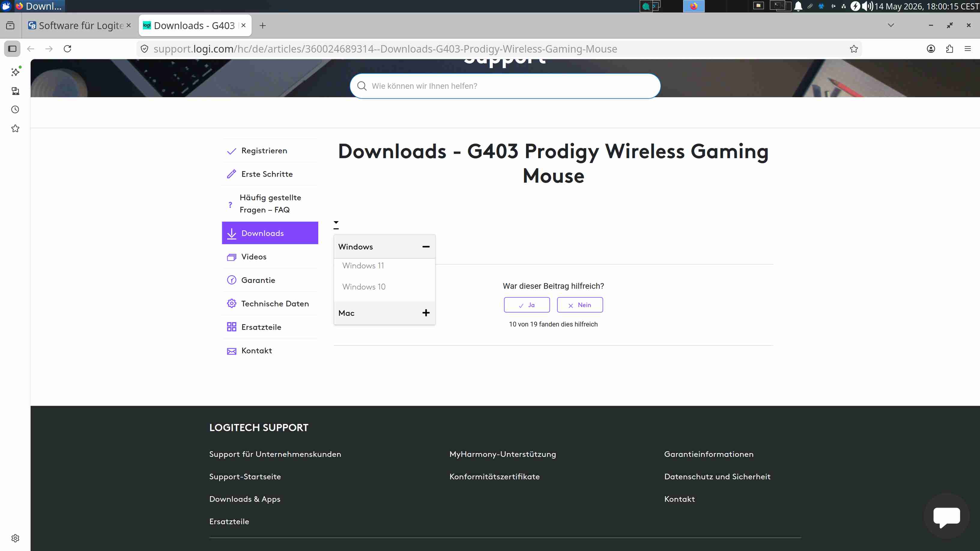980x551 pixels.
Task: Open "Garantieinformationen" footer link
Action: point(709,454)
